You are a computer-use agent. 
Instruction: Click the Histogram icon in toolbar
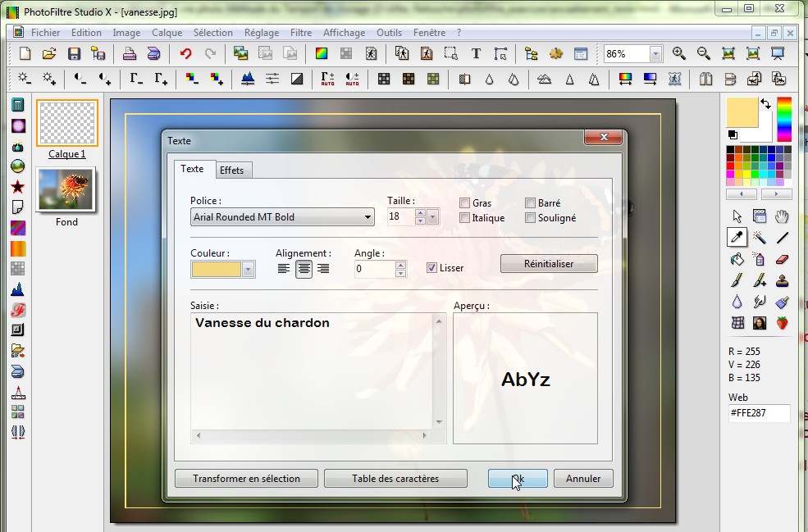pos(248,79)
